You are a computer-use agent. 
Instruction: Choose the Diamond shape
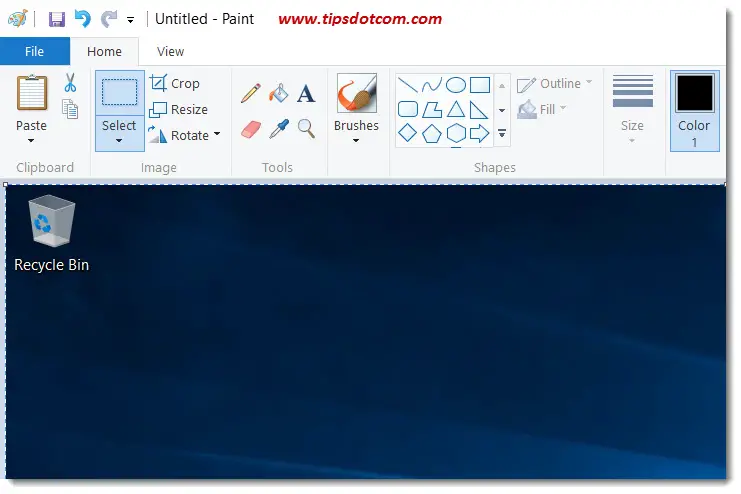pyautogui.click(x=407, y=133)
